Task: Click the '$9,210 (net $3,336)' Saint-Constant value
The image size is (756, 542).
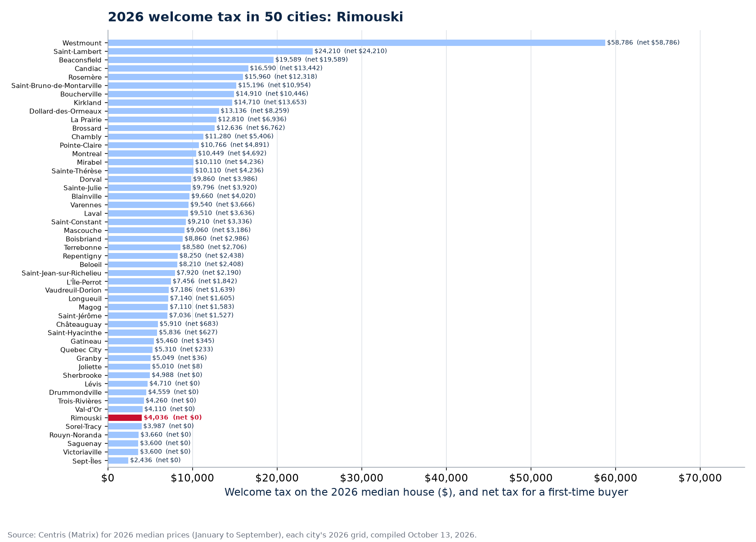Action: pos(220,221)
